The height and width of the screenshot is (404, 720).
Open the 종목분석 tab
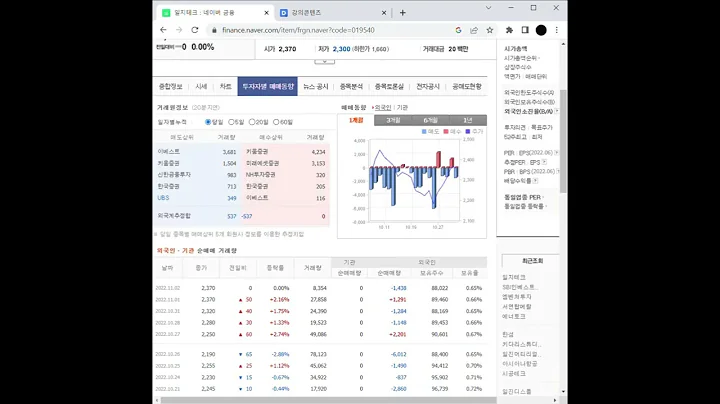pos(351,86)
